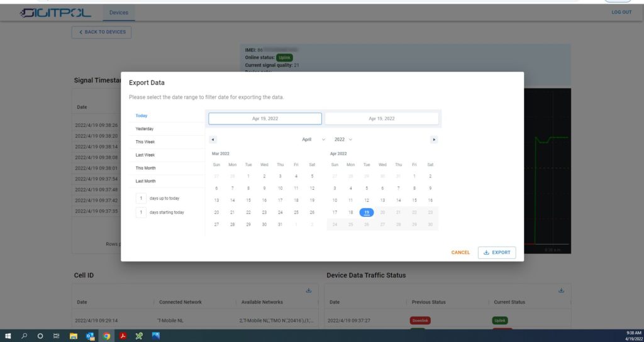This screenshot has width=644, height=342.
Task: Click the start date field
Action: (265, 119)
